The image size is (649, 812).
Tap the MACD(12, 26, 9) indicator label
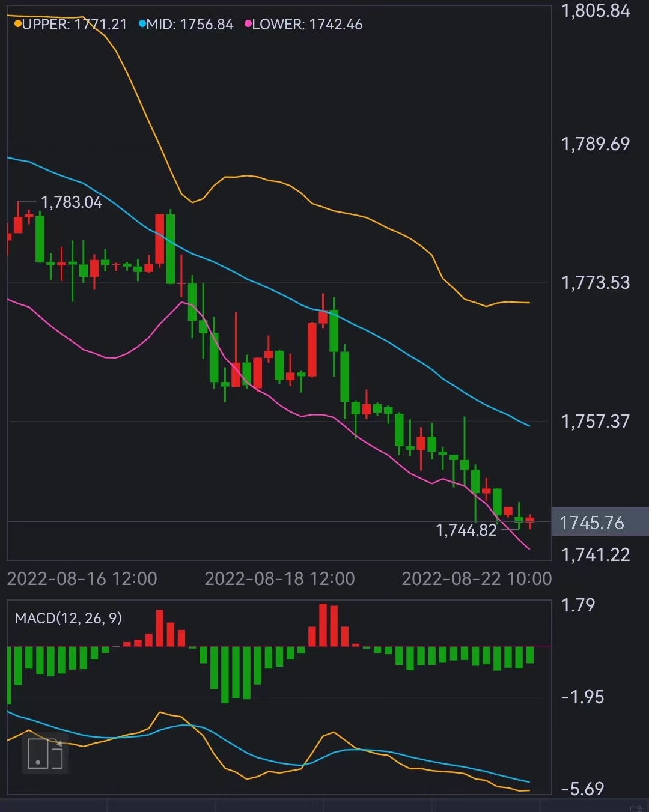click(x=68, y=618)
